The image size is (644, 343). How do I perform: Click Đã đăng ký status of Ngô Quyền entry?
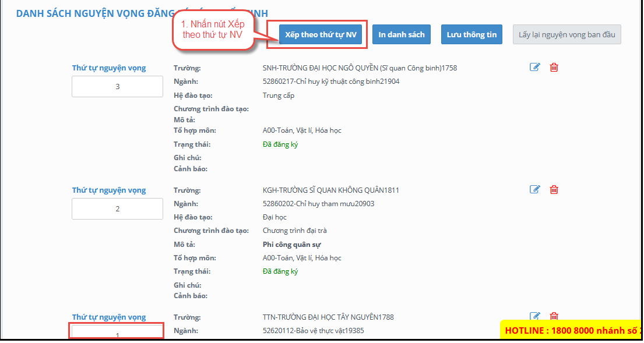pyautogui.click(x=280, y=144)
